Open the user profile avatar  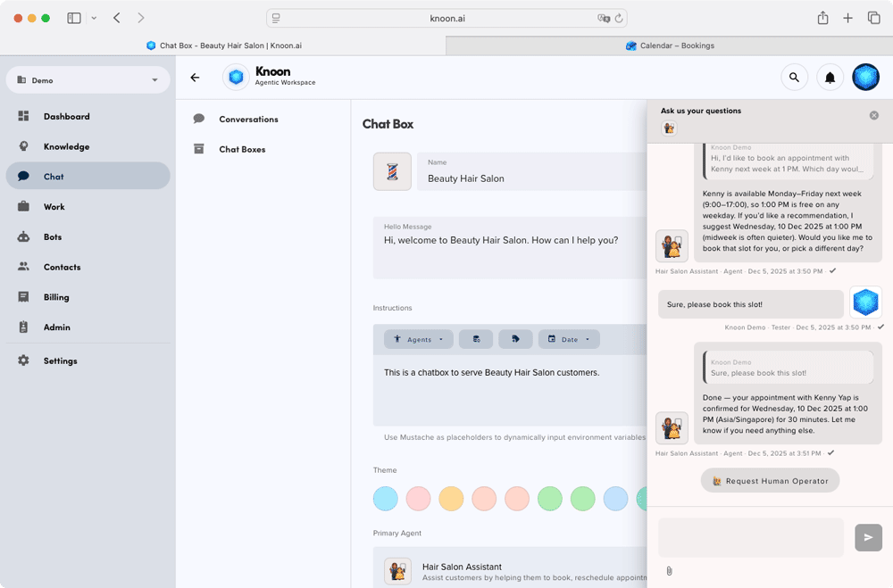865,78
